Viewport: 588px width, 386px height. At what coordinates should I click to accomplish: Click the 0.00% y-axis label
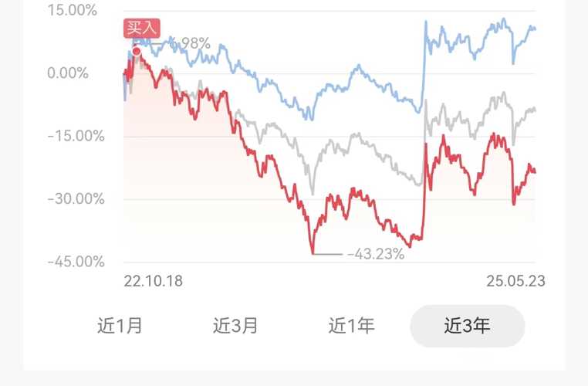(68, 73)
